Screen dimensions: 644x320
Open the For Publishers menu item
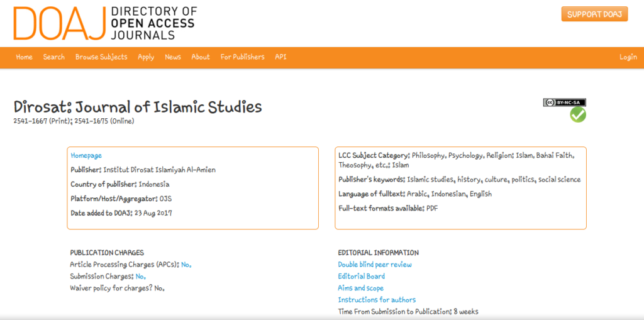pos(242,57)
